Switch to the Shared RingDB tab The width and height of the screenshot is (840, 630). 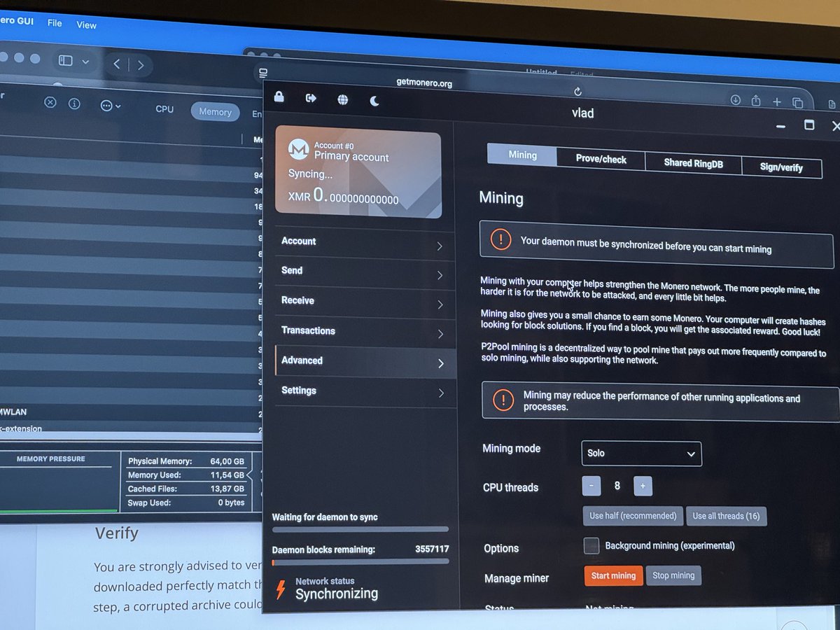coord(693,163)
